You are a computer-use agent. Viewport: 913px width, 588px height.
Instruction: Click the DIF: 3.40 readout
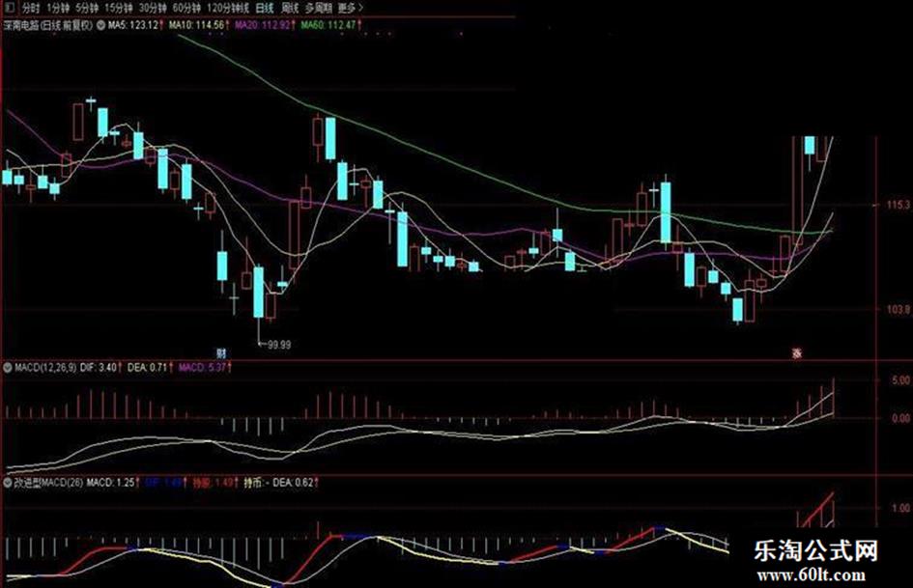(99, 368)
